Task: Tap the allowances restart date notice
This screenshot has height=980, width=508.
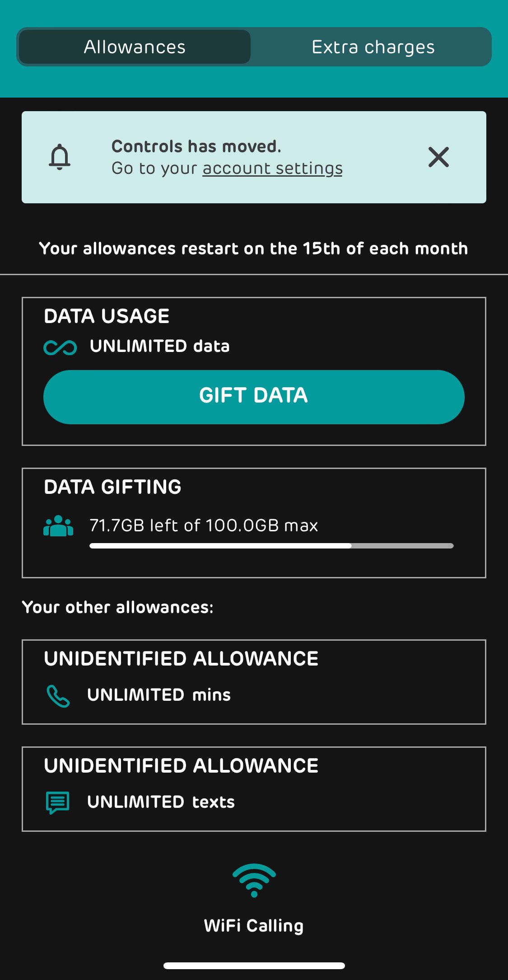Action: [254, 249]
